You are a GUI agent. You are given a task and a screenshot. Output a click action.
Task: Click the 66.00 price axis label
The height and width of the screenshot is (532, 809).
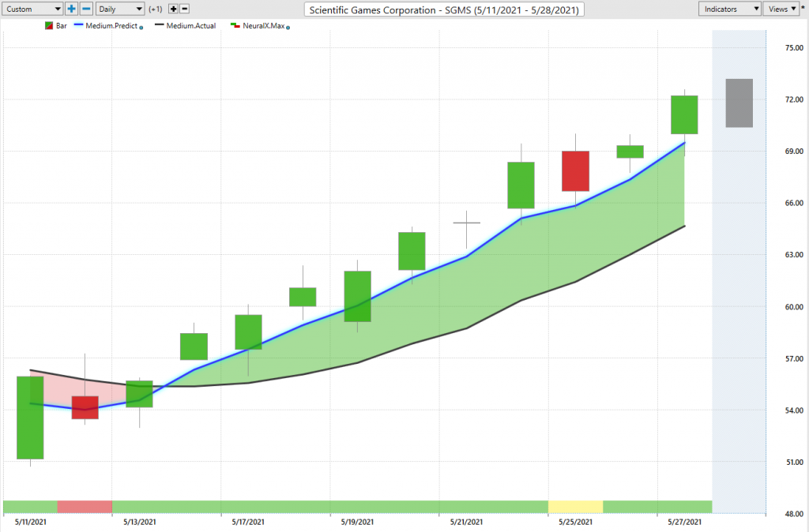click(x=794, y=203)
